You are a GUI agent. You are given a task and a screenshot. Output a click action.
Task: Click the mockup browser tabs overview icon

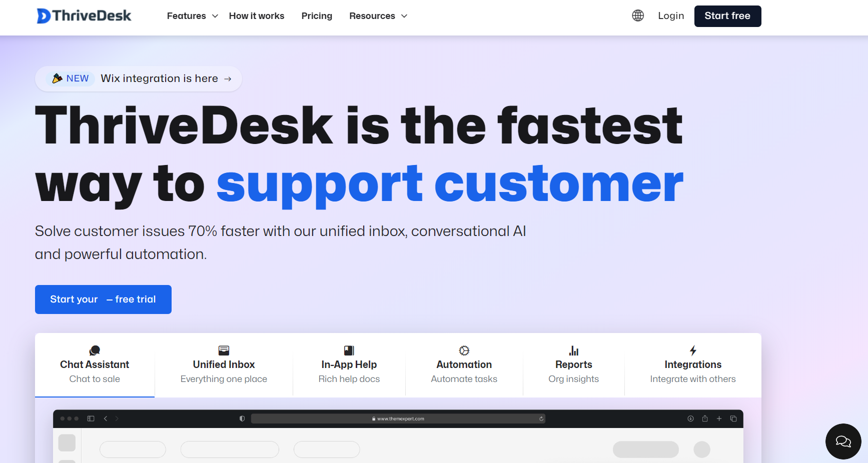coord(733,418)
